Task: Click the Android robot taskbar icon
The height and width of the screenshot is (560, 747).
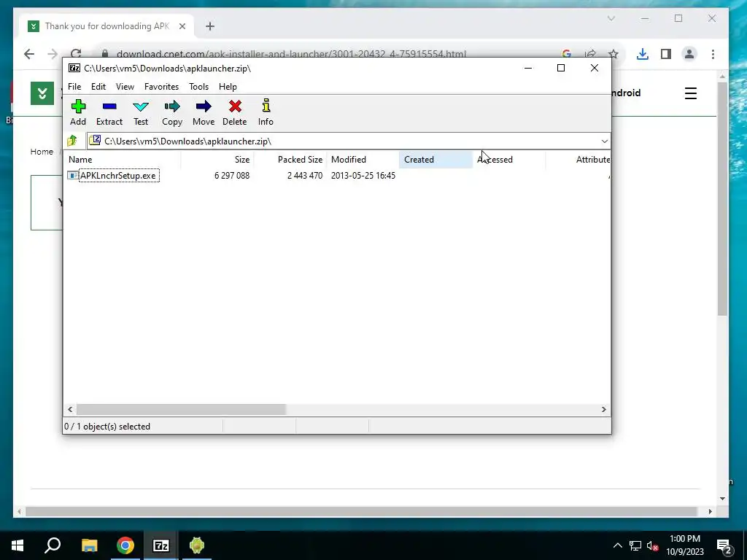Action: (197, 545)
